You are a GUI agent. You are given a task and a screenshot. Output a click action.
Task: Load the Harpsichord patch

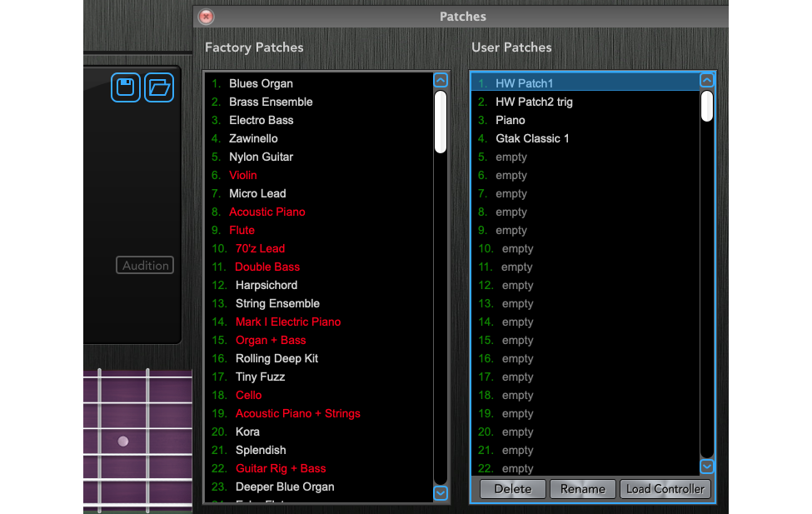click(266, 285)
